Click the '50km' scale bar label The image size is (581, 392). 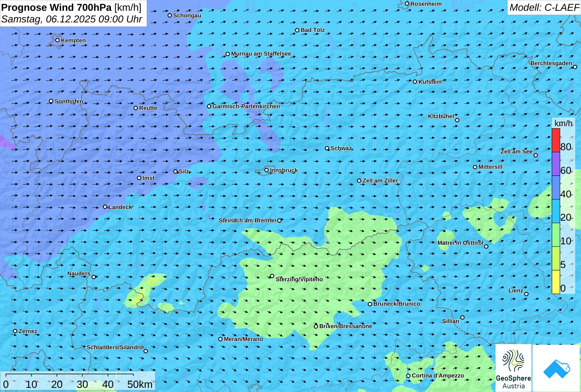click(140, 385)
